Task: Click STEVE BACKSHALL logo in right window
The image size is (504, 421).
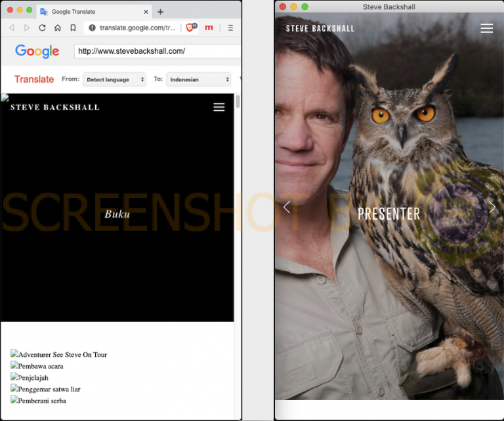Action: click(320, 29)
